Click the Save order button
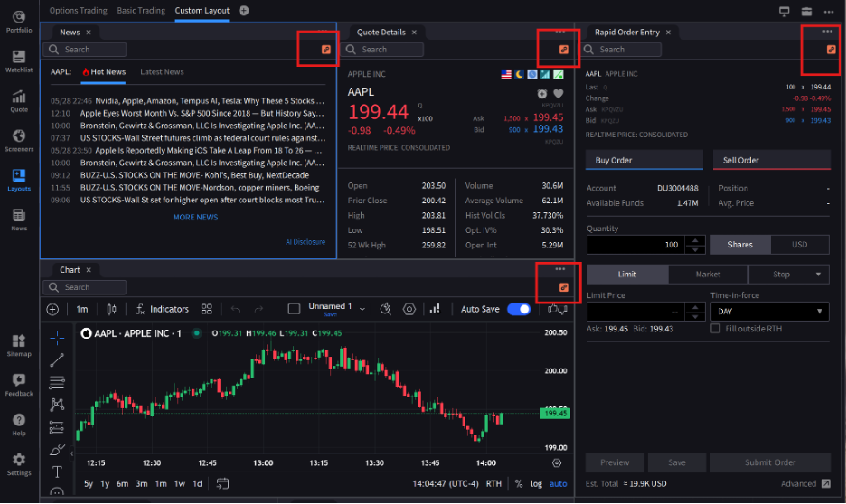The height and width of the screenshot is (504, 846). 677,462
